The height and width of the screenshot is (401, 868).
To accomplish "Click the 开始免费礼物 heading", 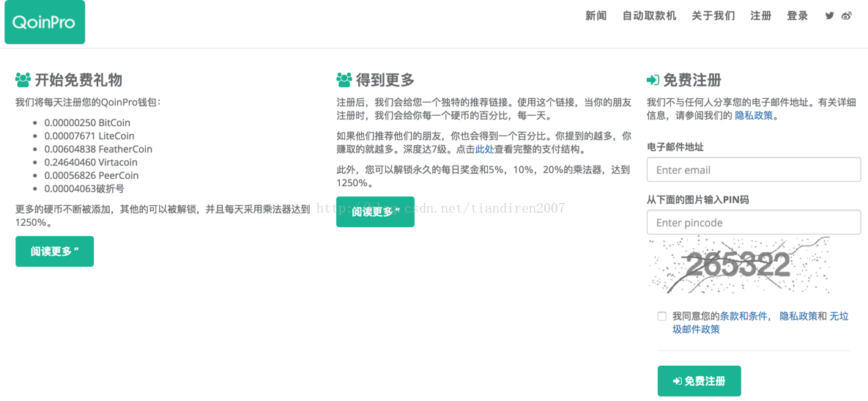I will 78,81.
